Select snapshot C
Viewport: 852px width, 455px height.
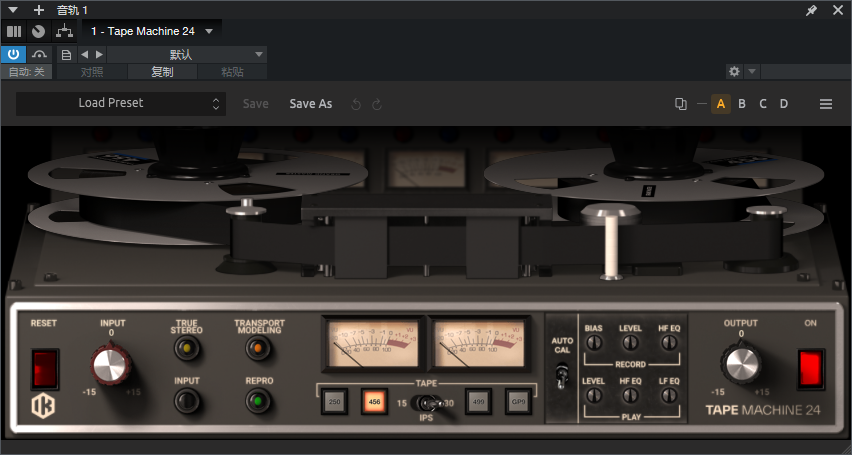[x=763, y=104]
